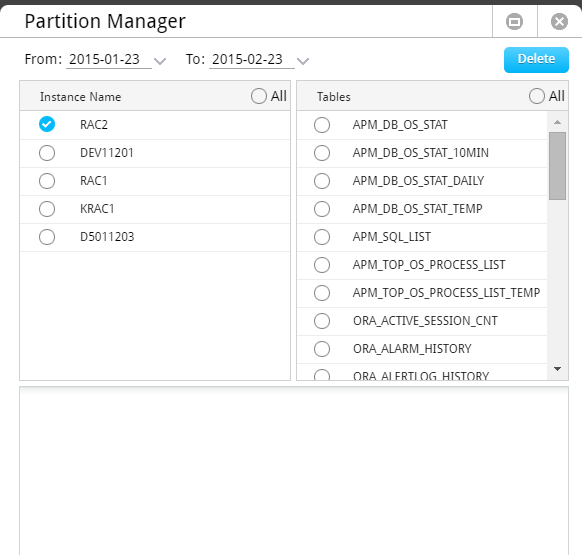
Task: Click the tables list scroll down arrow
Action: click(557, 369)
